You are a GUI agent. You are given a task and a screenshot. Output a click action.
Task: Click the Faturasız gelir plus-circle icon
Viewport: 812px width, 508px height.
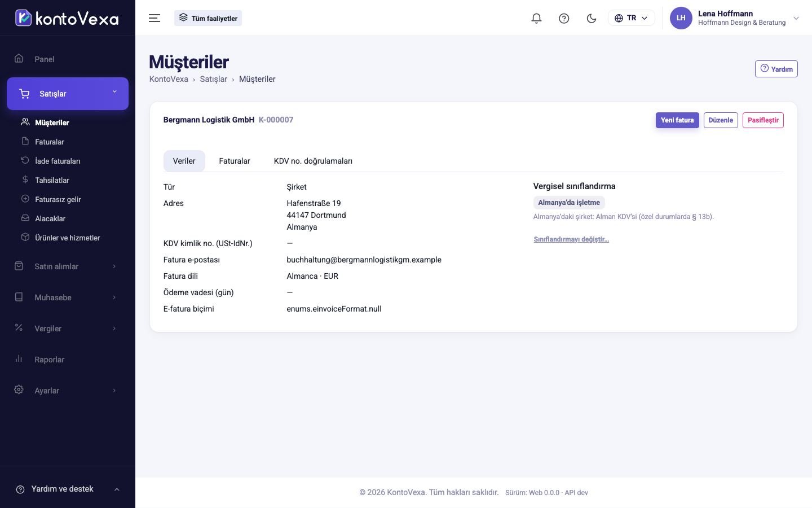tap(25, 199)
